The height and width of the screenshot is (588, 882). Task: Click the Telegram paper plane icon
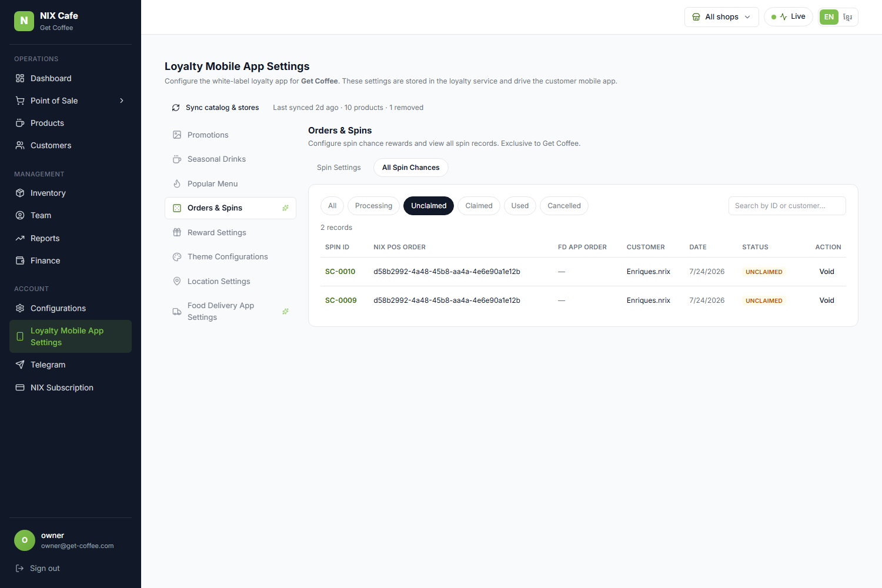pyautogui.click(x=20, y=365)
